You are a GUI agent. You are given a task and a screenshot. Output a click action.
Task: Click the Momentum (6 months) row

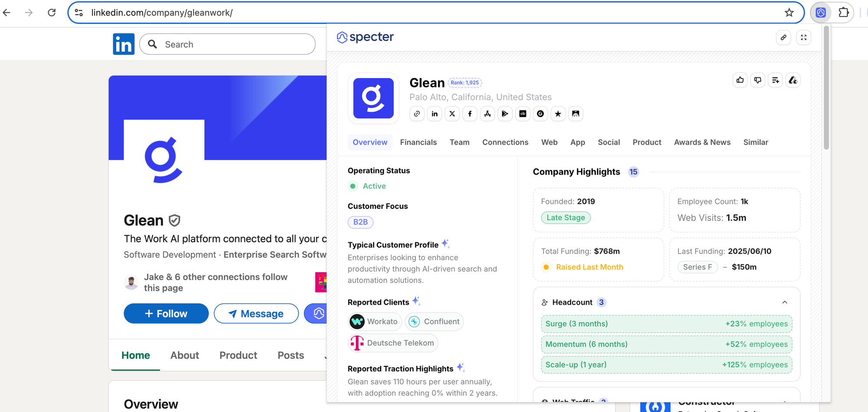667,344
